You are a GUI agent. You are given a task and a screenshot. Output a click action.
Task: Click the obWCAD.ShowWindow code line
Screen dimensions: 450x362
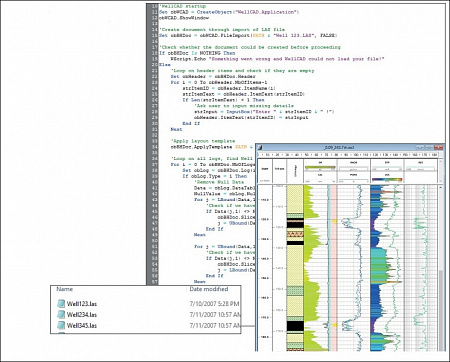pyautogui.click(x=184, y=18)
